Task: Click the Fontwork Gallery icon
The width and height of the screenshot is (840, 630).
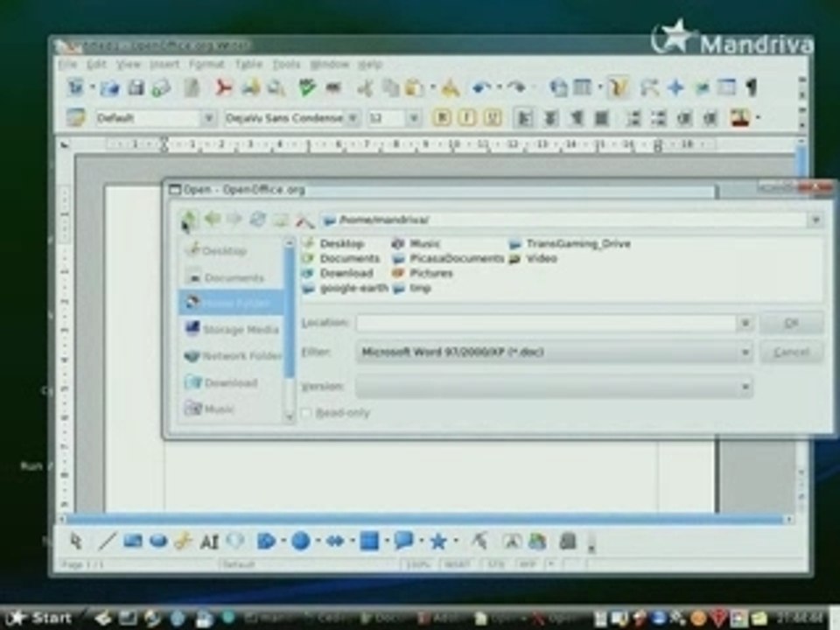Action: coord(512,542)
